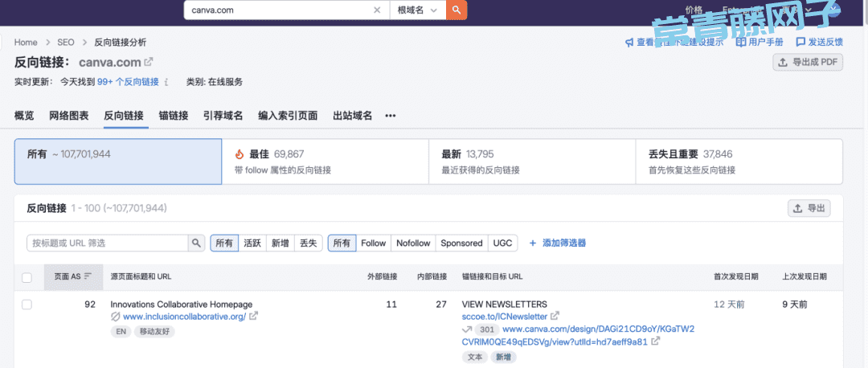This screenshot has height=368, width=868.
Task: Select the UGC link-type filter
Action: point(502,243)
